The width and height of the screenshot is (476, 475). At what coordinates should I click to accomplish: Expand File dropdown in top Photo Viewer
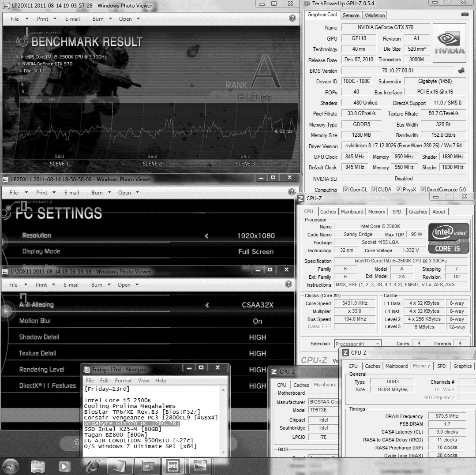(27, 19)
